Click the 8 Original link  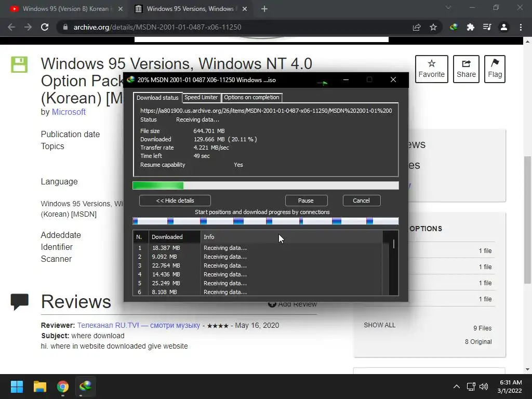pyautogui.click(x=478, y=342)
